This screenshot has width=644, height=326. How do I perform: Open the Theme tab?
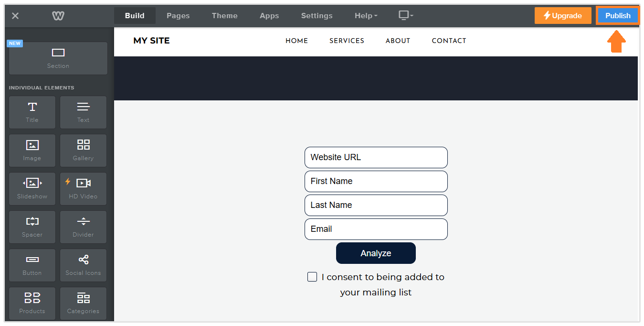(224, 15)
